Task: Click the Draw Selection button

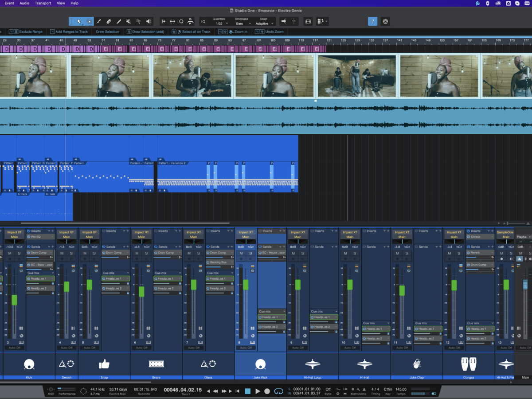Action: 107,32
